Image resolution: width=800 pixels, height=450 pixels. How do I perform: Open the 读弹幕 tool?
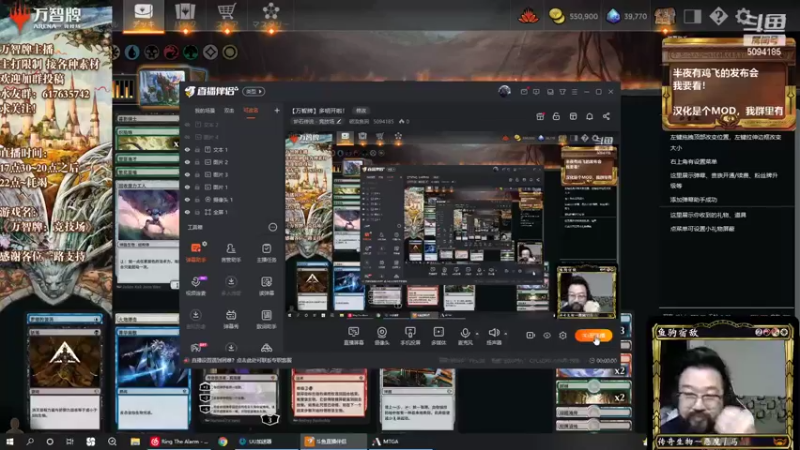tap(266, 286)
